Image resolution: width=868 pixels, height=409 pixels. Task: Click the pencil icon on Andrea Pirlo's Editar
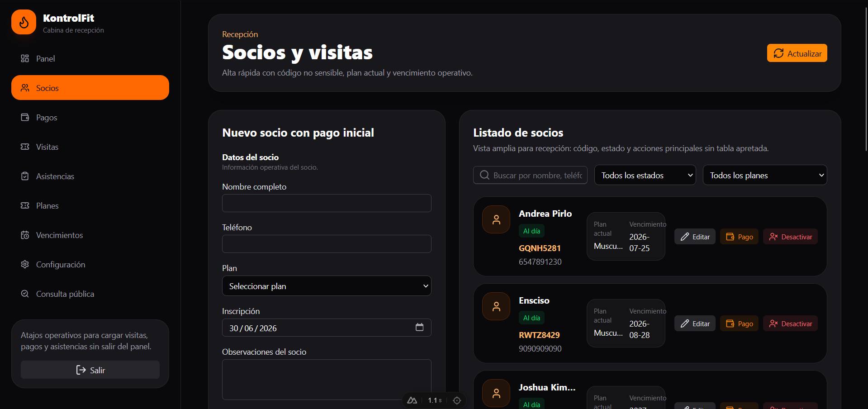pos(685,237)
